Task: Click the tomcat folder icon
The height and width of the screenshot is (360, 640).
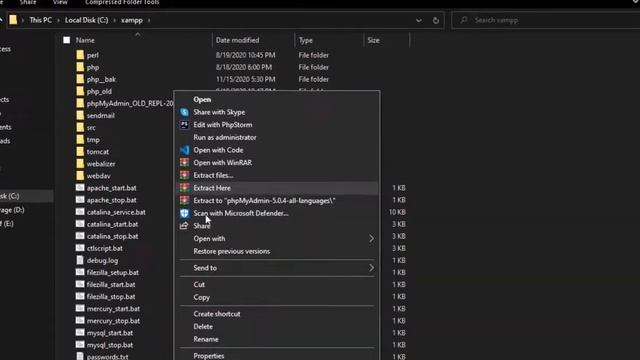Action: click(80, 151)
